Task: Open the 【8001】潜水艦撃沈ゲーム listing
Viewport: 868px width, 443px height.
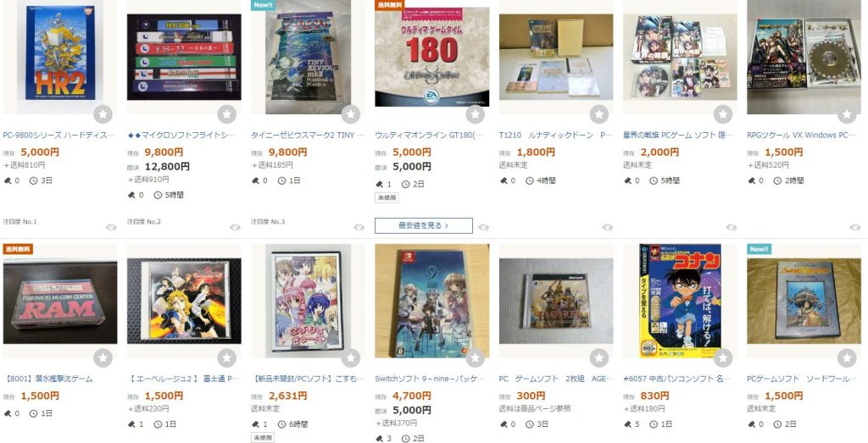Action: [48, 379]
